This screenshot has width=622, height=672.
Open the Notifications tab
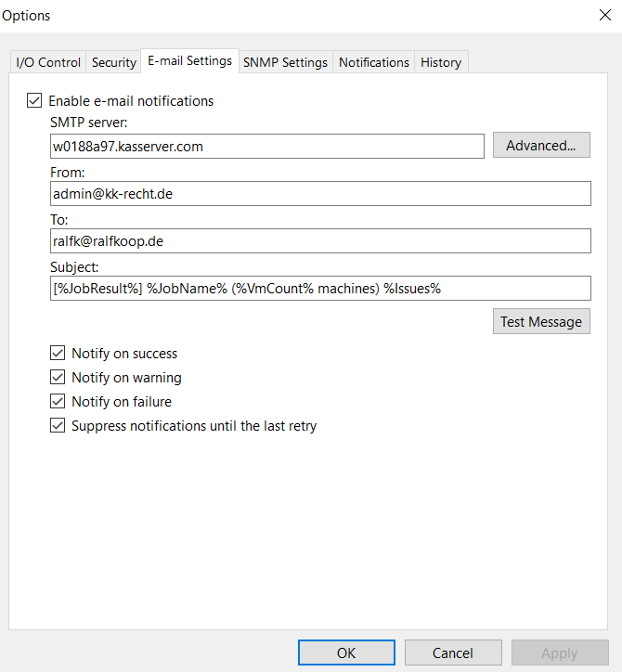pos(373,62)
